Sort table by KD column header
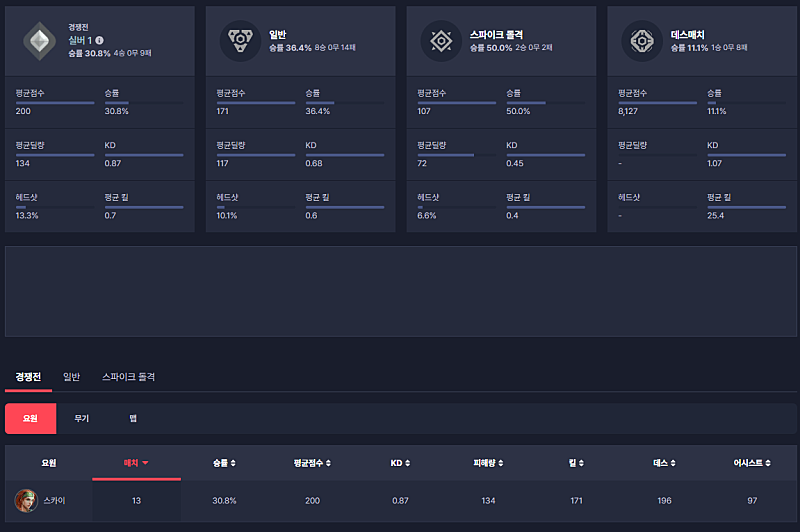 pyautogui.click(x=401, y=463)
